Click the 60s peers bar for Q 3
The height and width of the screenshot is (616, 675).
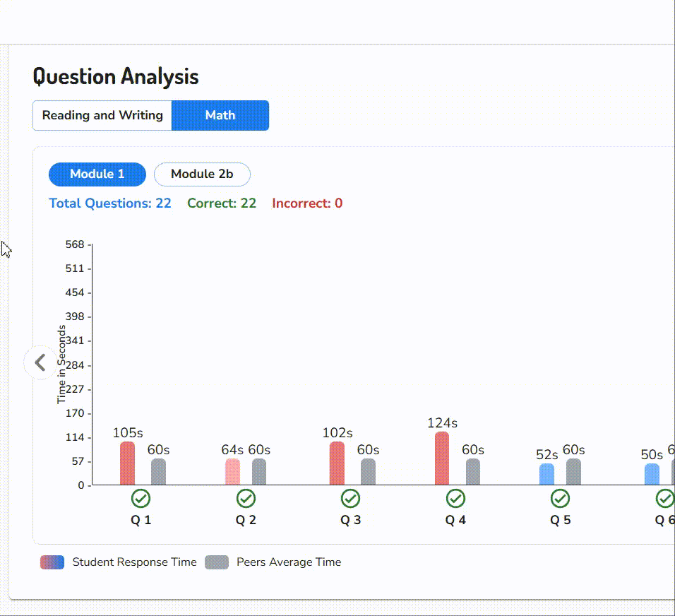coord(369,470)
